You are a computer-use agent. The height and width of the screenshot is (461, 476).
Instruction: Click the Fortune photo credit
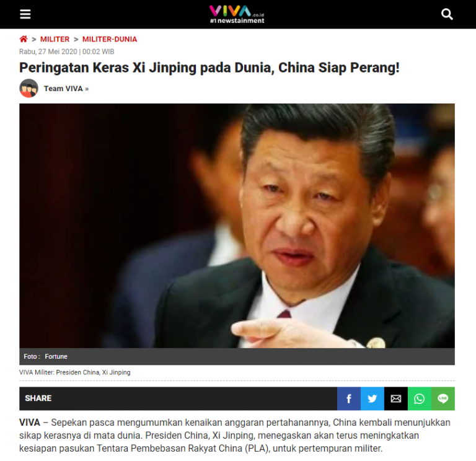56,356
